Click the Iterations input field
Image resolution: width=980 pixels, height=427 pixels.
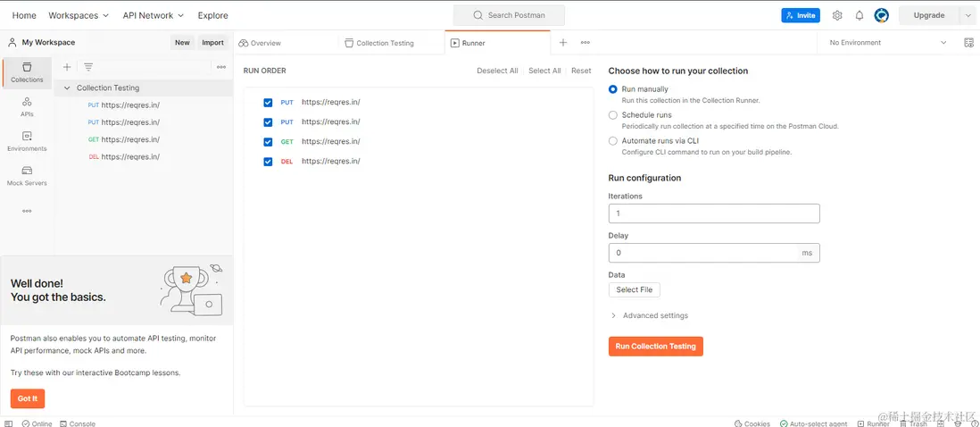(x=713, y=213)
